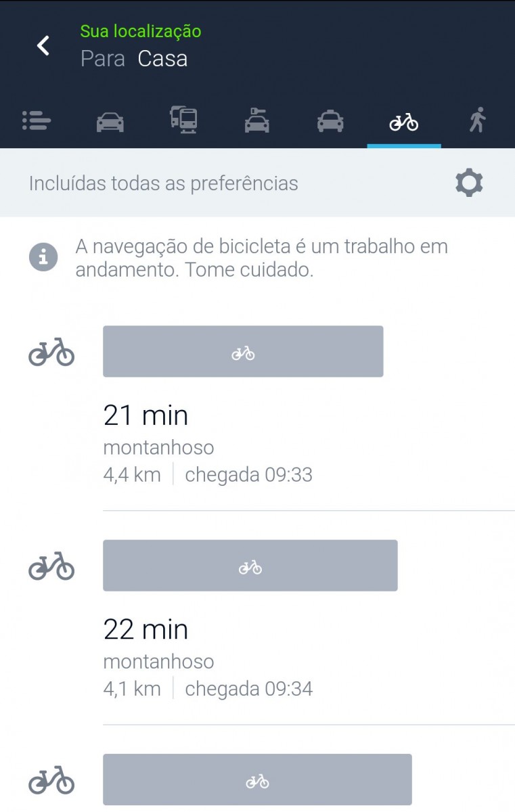The width and height of the screenshot is (515, 812).
Task: Change the destination 'Casa' field
Action: [x=162, y=59]
